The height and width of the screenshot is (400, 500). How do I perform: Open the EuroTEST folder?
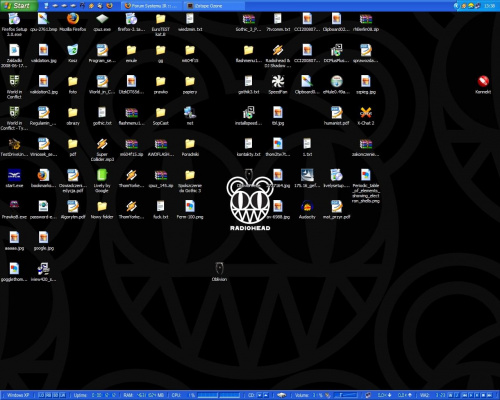coord(161,25)
